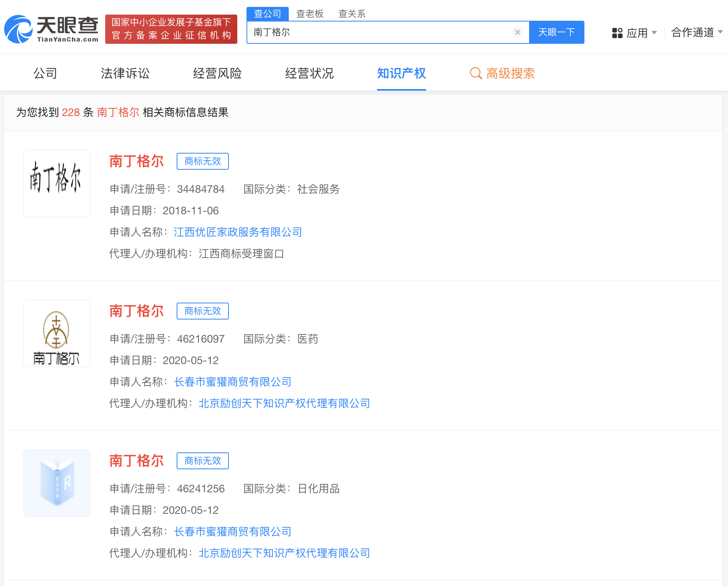The image size is (728, 586).
Task: Click the 商标无效 tag on first result
Action: click(x=202, y=161)
